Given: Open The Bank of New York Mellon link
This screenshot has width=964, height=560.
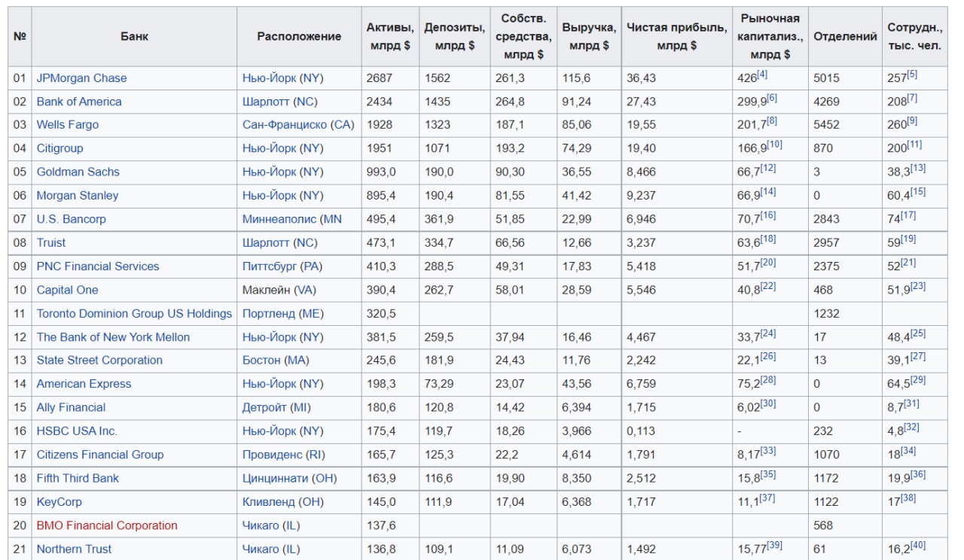Looking at the screenshot, I should click(x=113, y=337).
